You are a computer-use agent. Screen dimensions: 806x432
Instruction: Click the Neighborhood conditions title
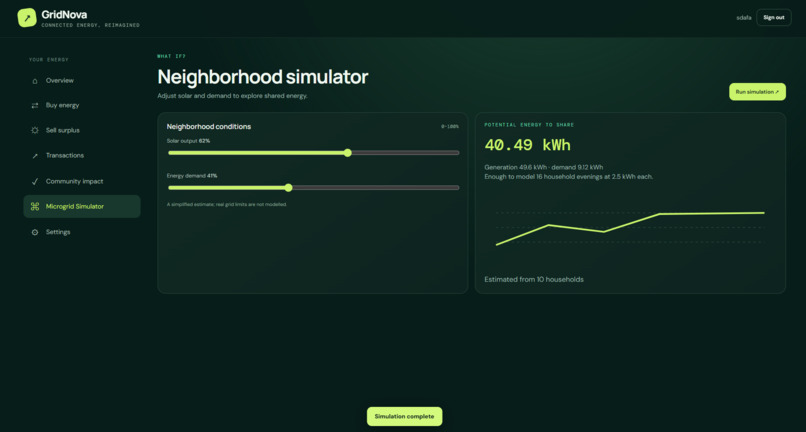click(x=209, y=127)
